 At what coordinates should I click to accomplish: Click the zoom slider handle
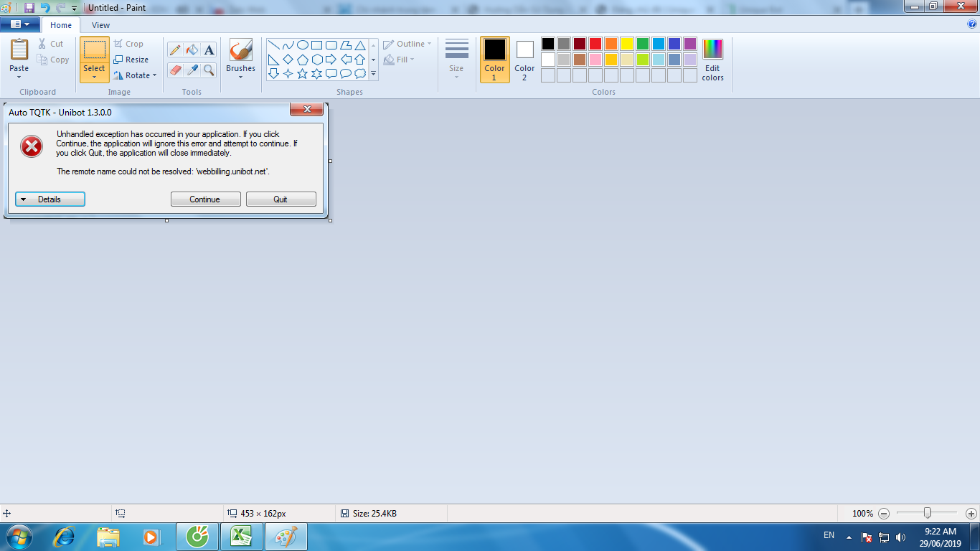coord(927,513)
